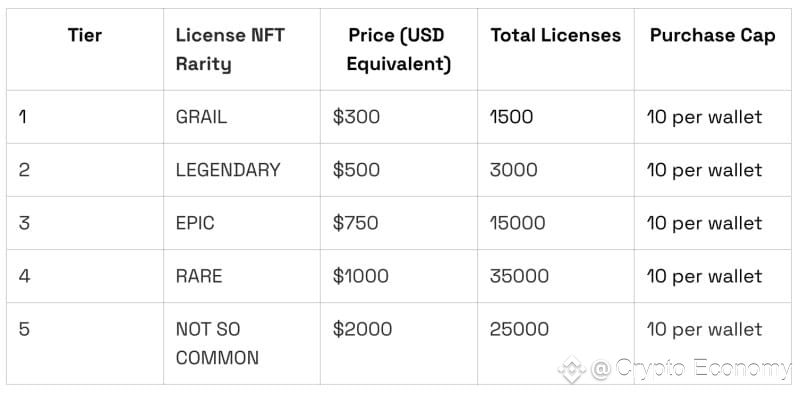This screenshot has width=800, height=395.
Task: Click the Binance logo watermark icon
Action: coord(572,369)
